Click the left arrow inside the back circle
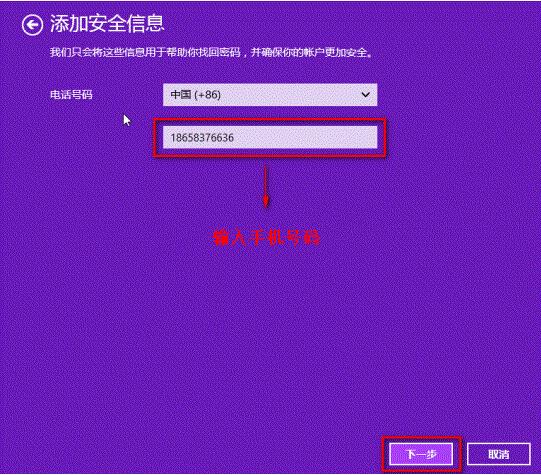Viewport: 541px width, 475px height. (x=32, y=25)
